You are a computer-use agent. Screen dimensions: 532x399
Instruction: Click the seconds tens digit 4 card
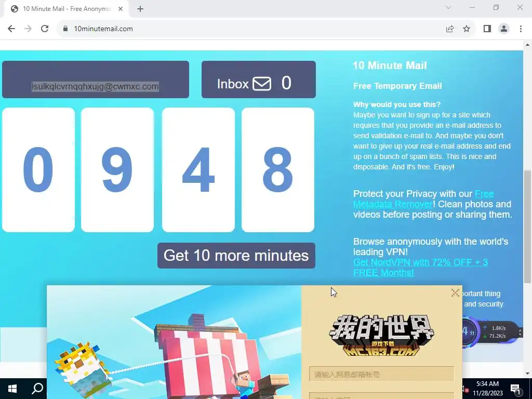click(198, 170)
